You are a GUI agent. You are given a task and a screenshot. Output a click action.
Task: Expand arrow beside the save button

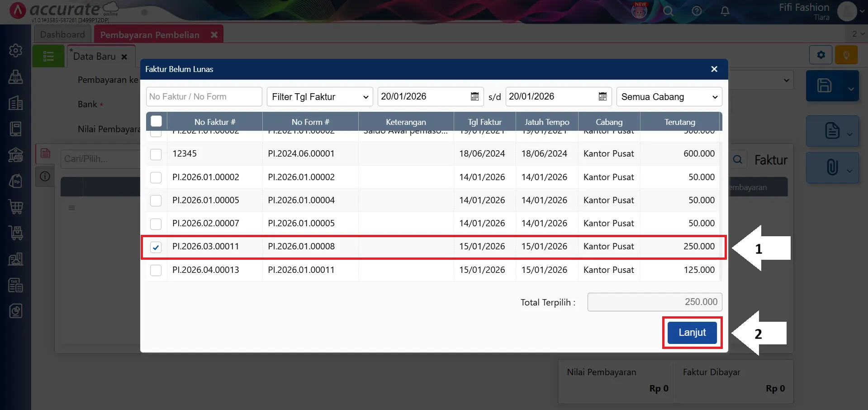(x=851, y=89)
